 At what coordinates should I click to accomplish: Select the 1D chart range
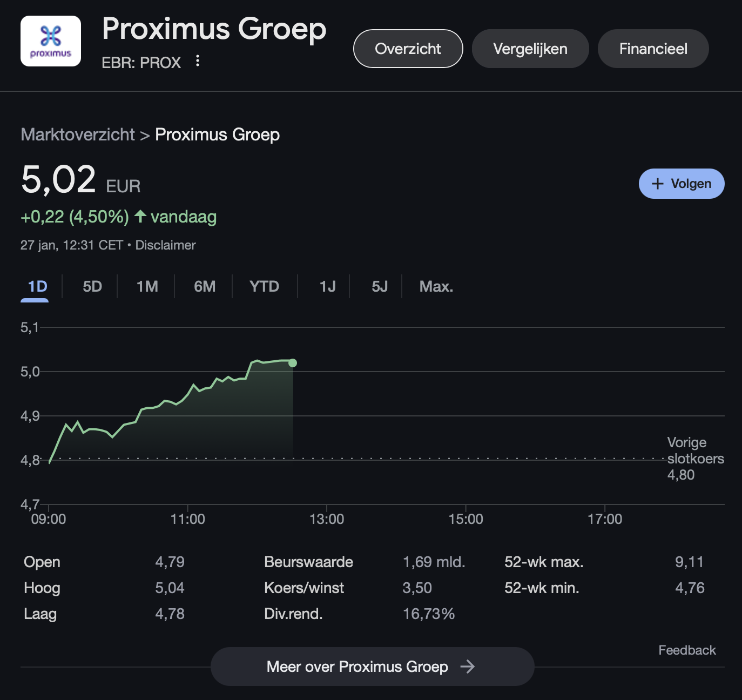pos(37,286)
